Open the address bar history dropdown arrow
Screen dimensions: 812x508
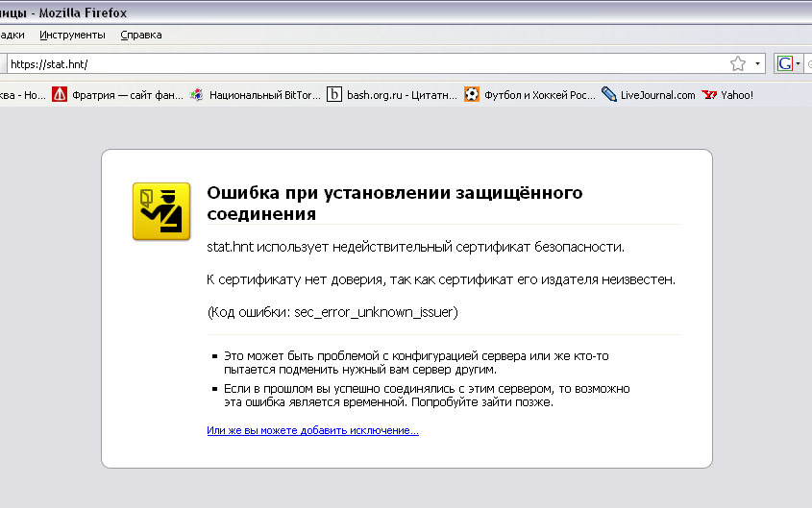click(758, 63)
